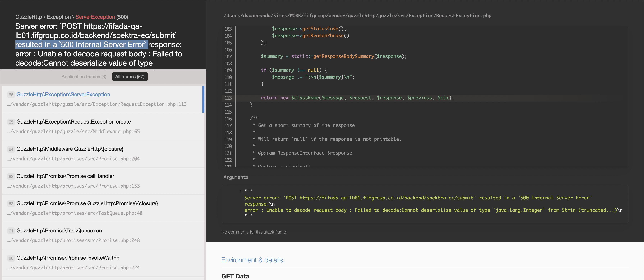The height and width of the screenshot is (280, 644).
Task: Select frame 64 Middleware closure
Action: pyautogui.click(x=103, y=154)
